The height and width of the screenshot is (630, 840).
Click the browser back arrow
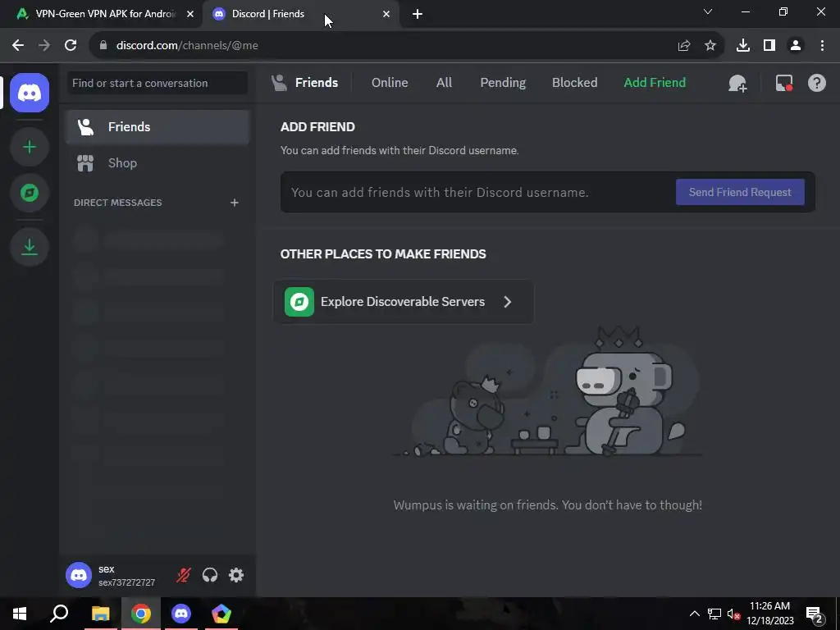pyautogui.click(x=18, y=46)
